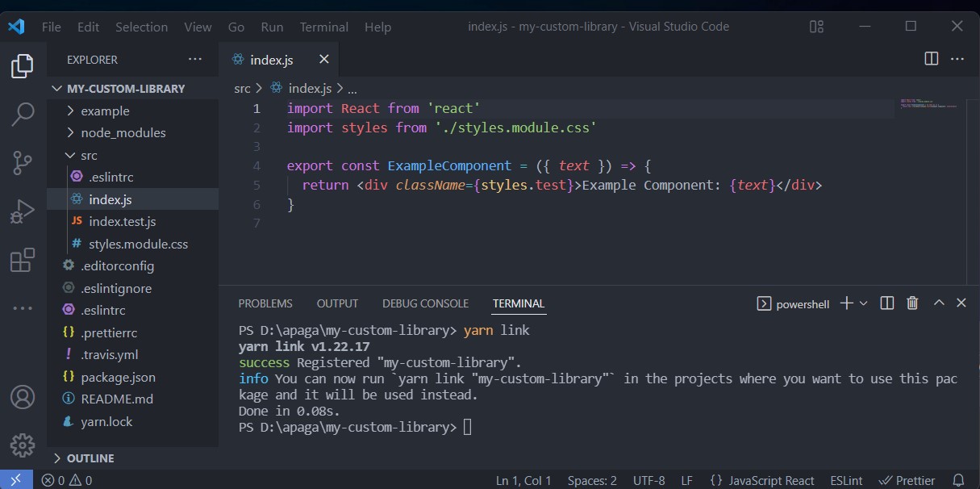
Task: Open the Extensions view
Action: click(x=23, y=260)
